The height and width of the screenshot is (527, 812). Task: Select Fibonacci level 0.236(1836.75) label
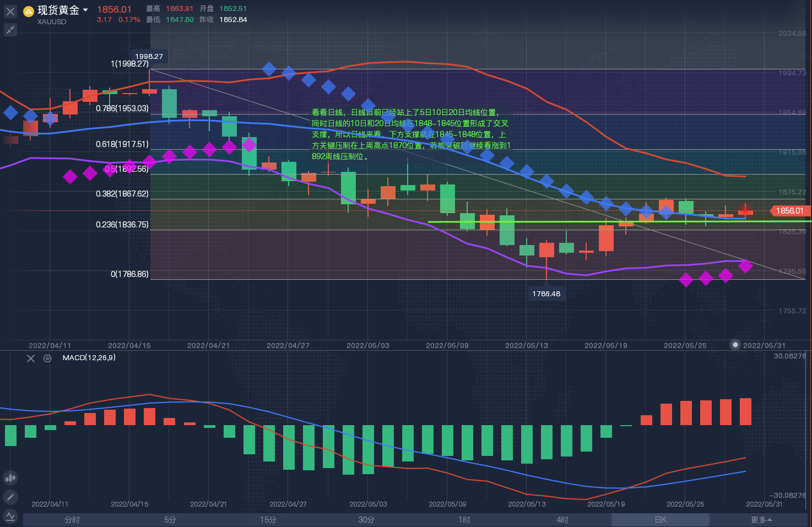tap(122, 225)
